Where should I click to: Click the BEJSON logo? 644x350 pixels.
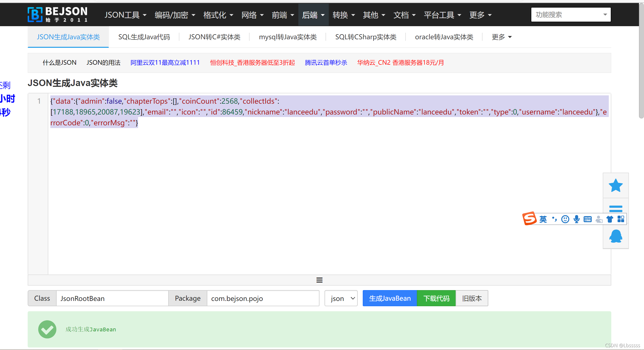(58, 14)
